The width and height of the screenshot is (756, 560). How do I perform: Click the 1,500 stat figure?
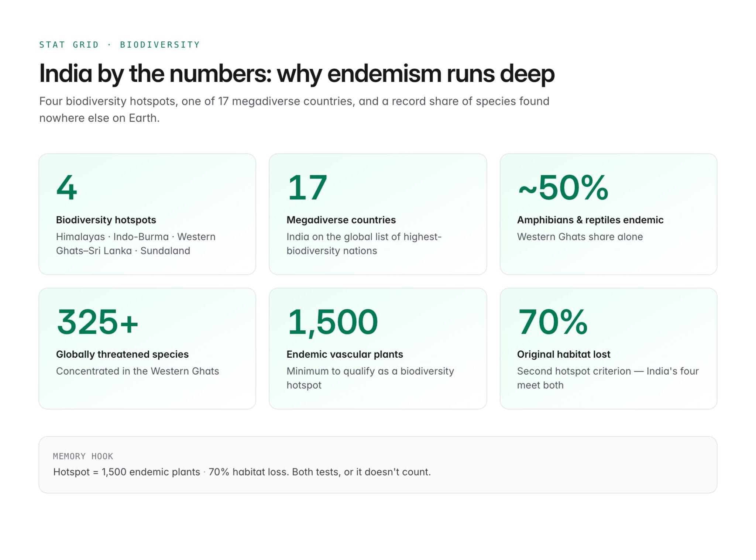pos(333,322)
